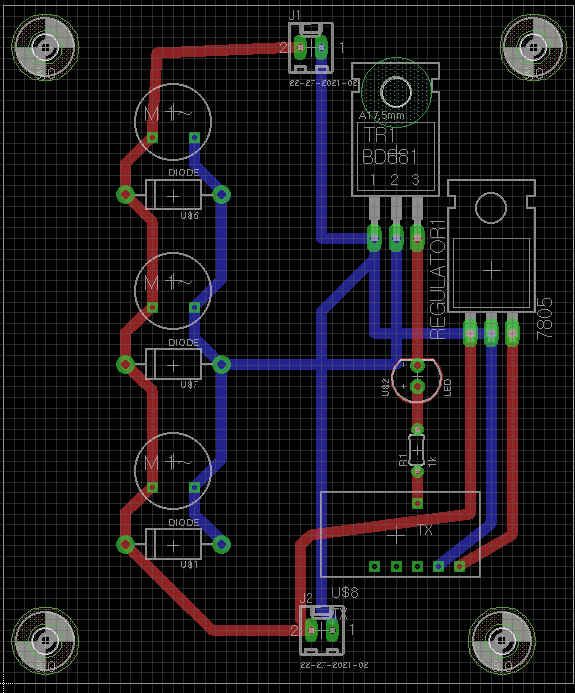
Task: Select the U$1 diode body
Action: pos(173,544)
